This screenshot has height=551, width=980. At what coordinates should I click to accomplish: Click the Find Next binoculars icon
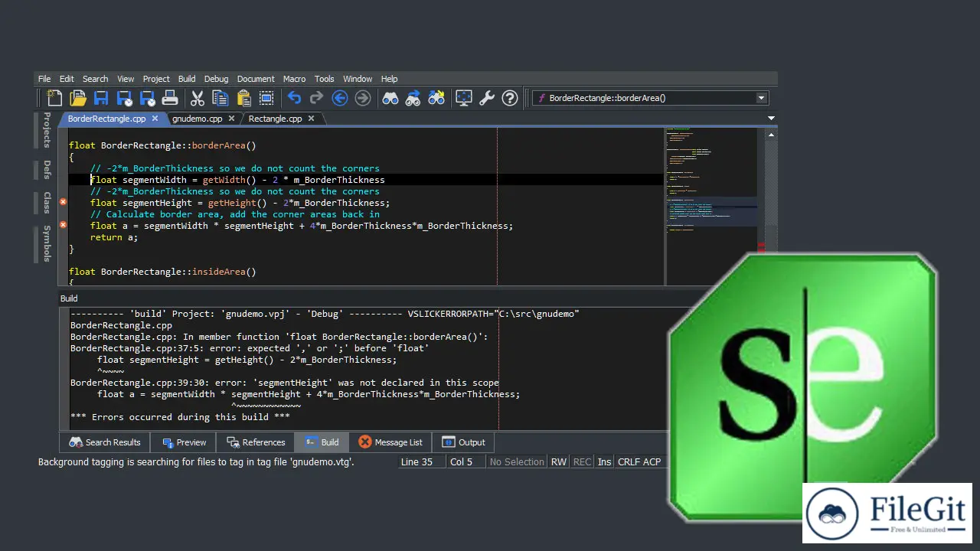click(413, 98)
